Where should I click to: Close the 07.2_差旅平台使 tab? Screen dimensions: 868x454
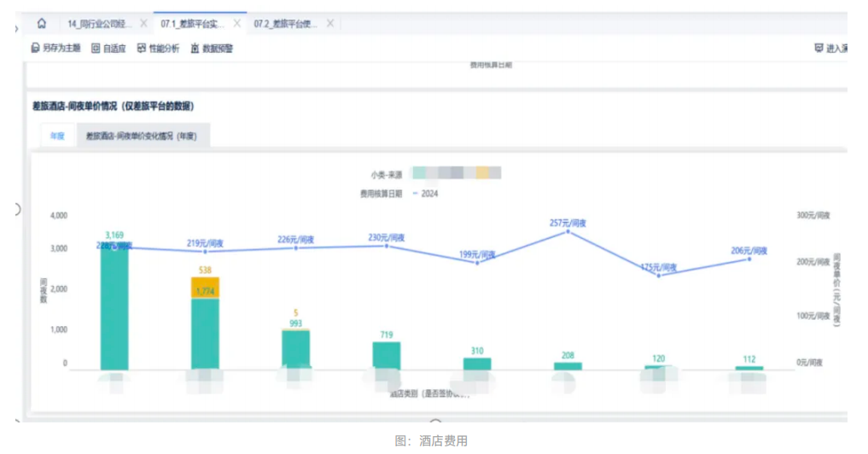pyautogui.click(x=330, y=23)
